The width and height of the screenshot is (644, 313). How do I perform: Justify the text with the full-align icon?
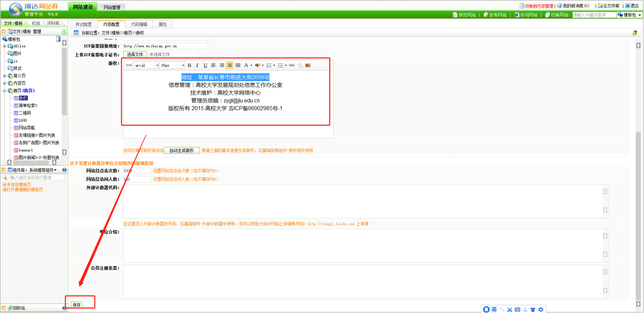tap(238, 65)
